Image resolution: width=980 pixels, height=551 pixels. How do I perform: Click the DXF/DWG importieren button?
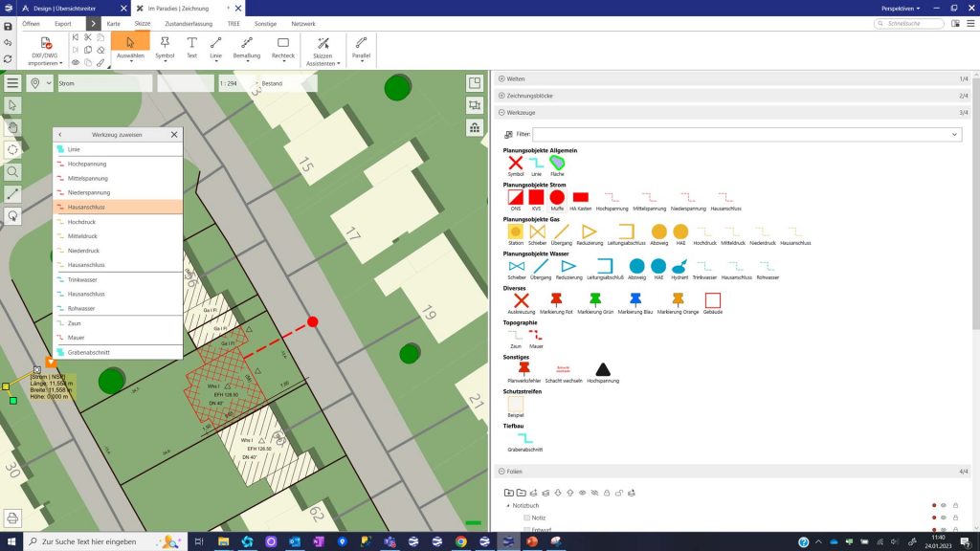45,51
